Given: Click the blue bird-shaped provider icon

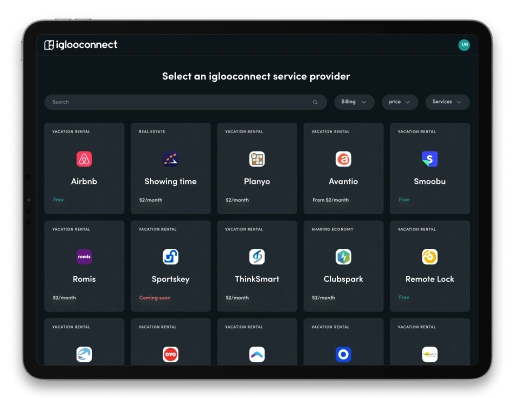Looking at the screenshot, I should pyautogui.click(x=84, y=354).
